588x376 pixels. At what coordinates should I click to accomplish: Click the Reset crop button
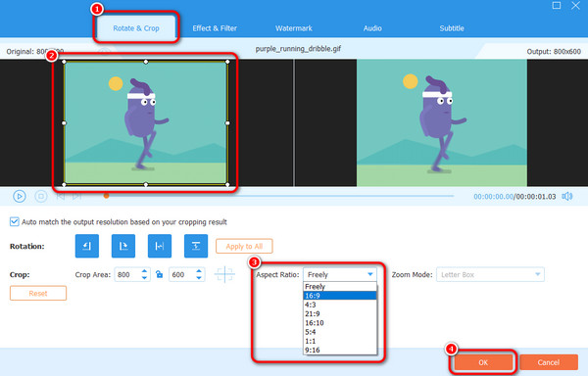[x=38, y=293]
